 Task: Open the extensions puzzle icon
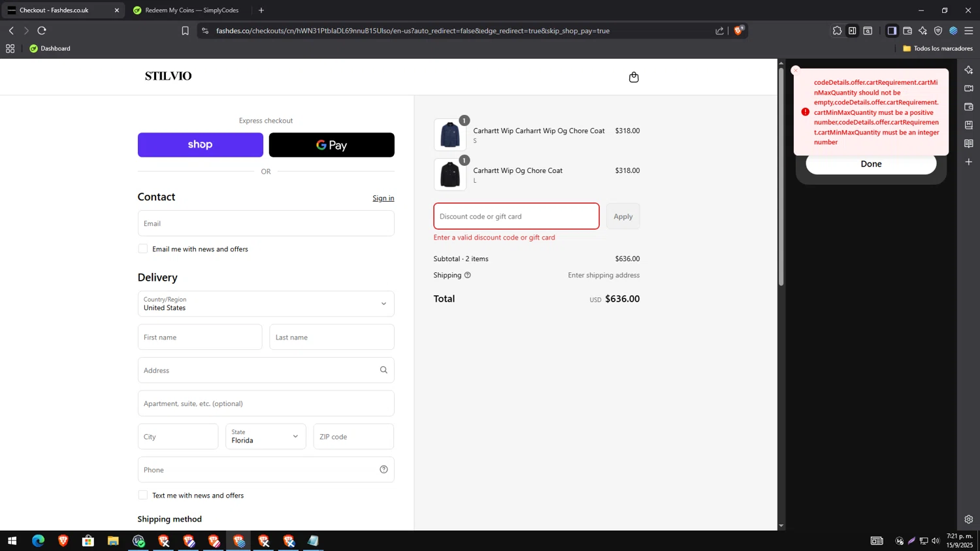pyautogui.click(x=837, y=31)
